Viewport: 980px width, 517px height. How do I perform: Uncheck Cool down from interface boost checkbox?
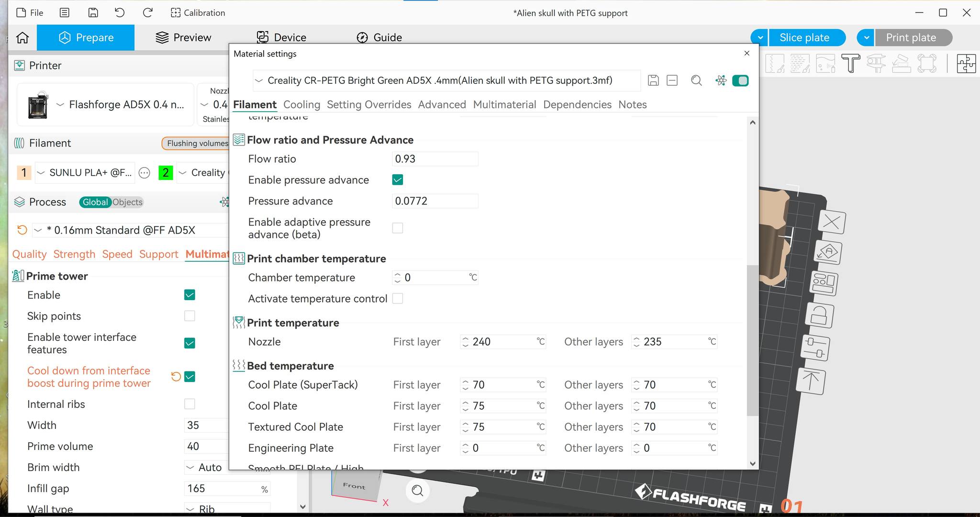pyautogui.click(x=189, y=377)
